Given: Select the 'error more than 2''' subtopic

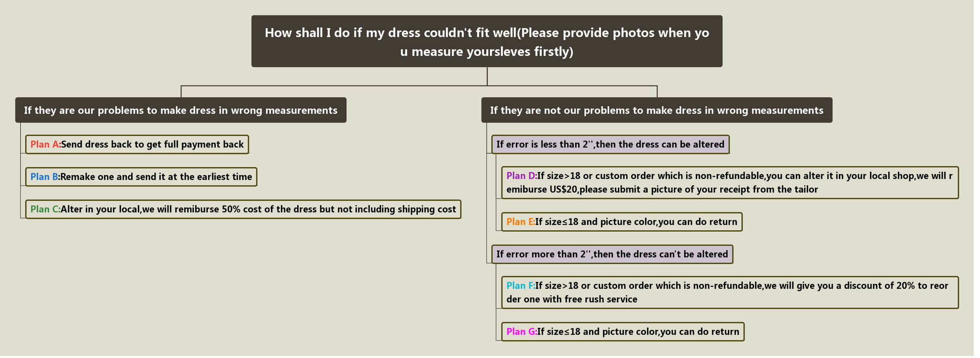Looking at the screenshot, I should click(x=612, y=254).
